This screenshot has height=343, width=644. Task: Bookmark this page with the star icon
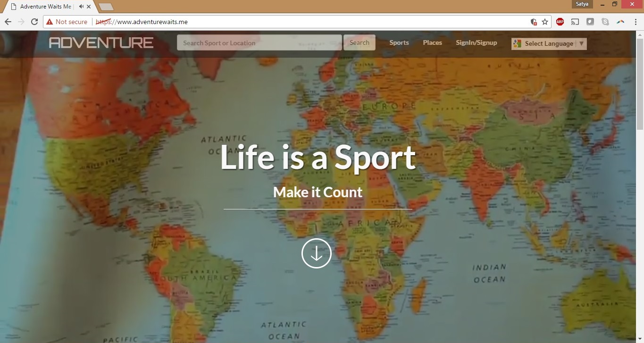point(545,22)
